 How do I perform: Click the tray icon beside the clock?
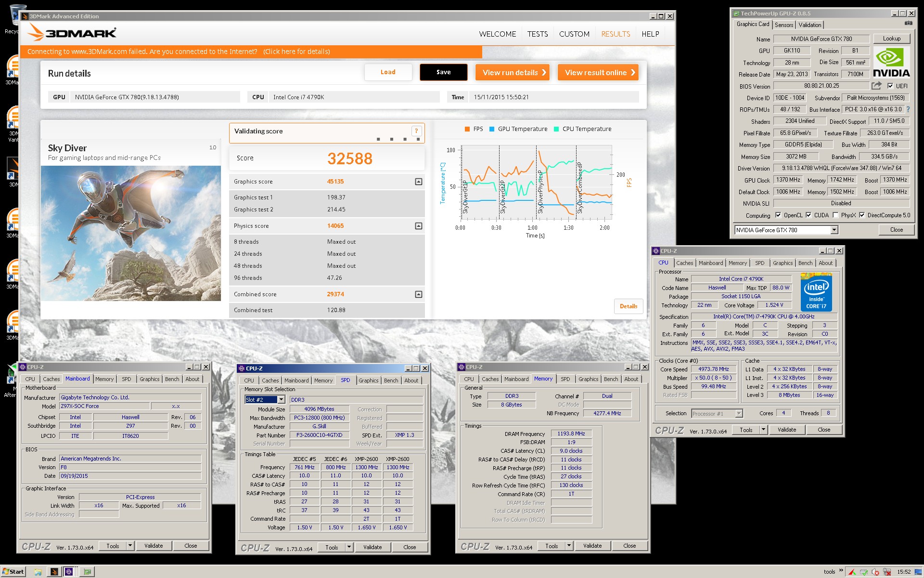tap(886, 572)
